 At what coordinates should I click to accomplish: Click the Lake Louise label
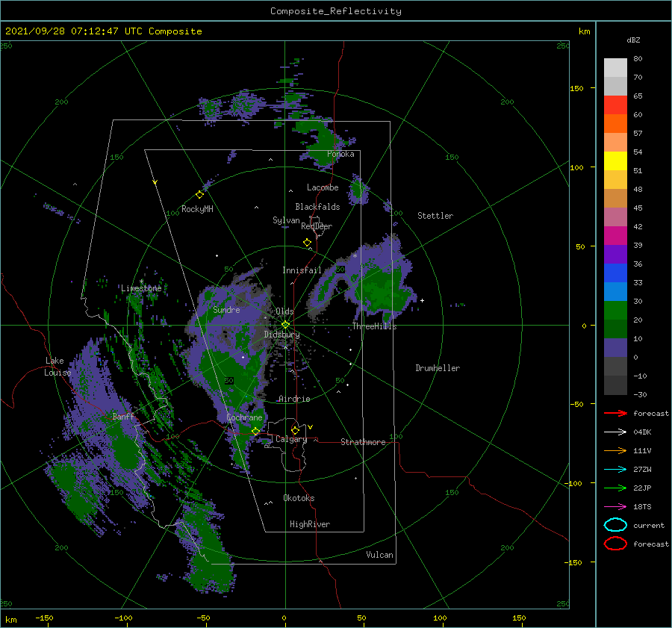tap(57, 367)
